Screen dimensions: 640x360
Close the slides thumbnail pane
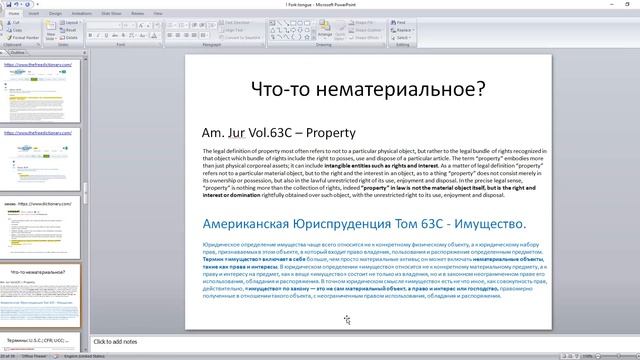(84, 53)
